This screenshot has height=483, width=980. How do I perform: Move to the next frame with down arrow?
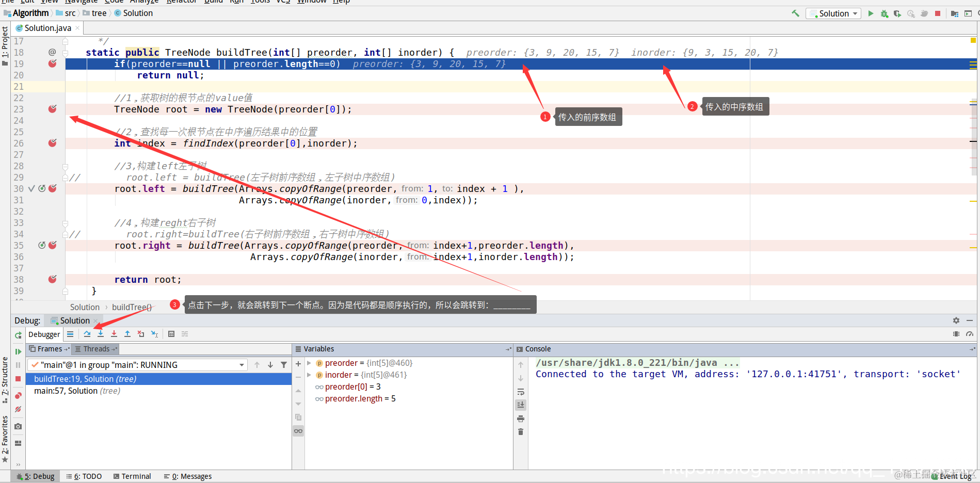[270, 365]
